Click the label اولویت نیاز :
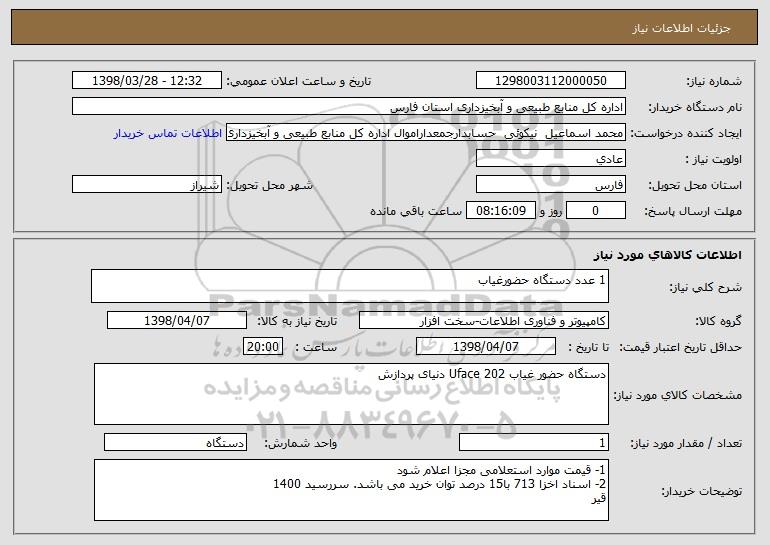The height and width of the screenshot is (545, 770). pos(713,160)
